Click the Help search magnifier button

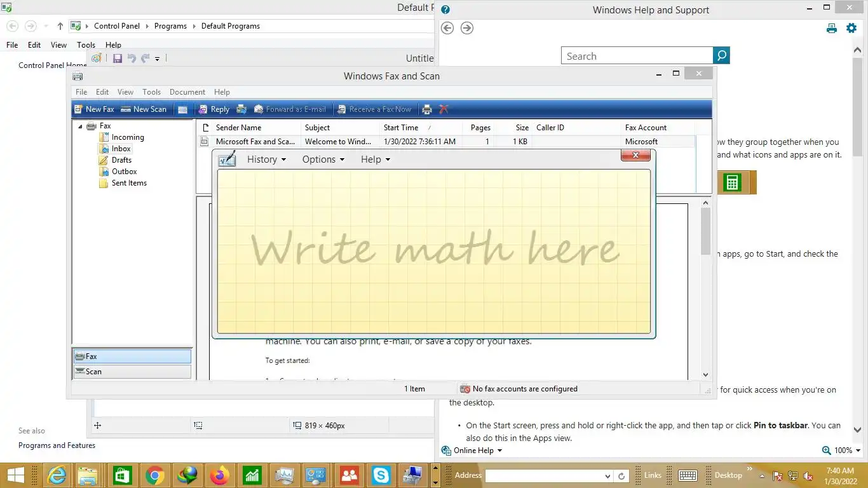(721, 56)
